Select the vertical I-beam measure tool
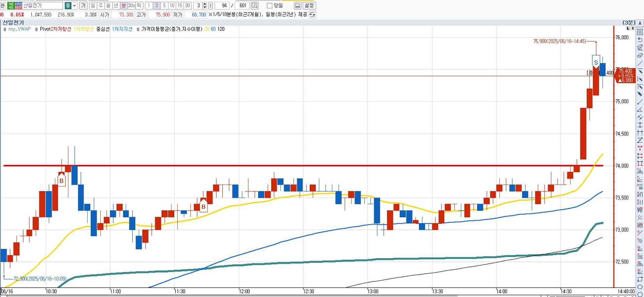The height and width of the screenshot is (297, 644). (x=640, y=125)
